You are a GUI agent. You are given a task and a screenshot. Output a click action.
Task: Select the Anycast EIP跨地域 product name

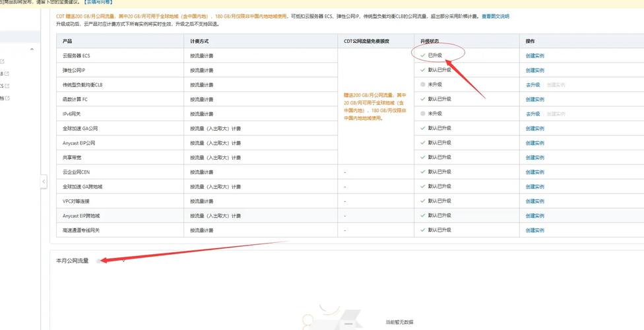[81, 216]
